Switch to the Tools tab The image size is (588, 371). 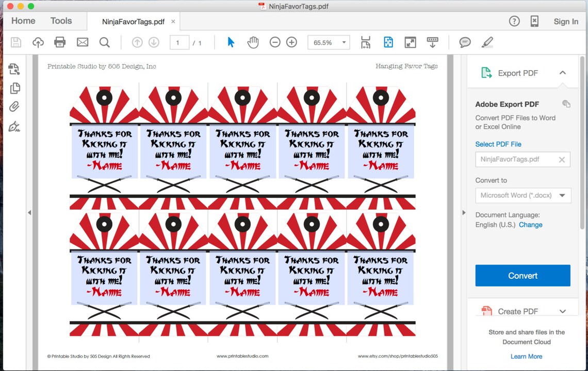point(61,21)
